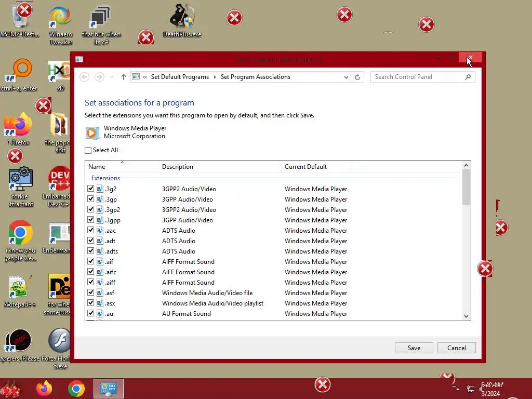This screenshot has height=399, width=532.
Task: Uncheck the .au extension checkbox
Action: (x=90, y=313)
